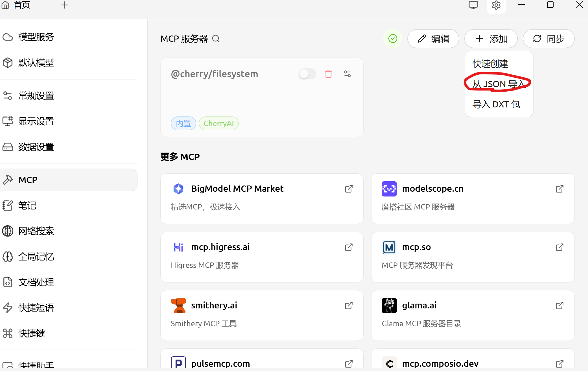Click the 更多 MCP heading

(x=180, y=157)
